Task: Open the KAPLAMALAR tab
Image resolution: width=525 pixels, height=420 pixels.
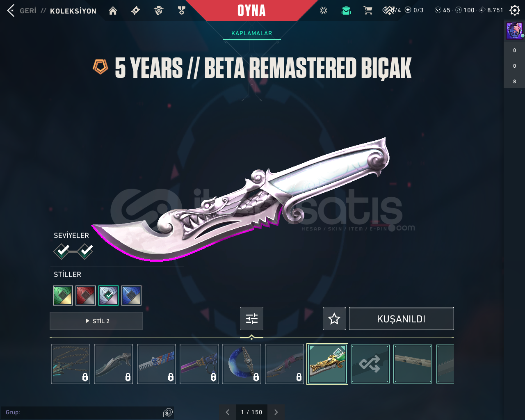Action: 252,33
